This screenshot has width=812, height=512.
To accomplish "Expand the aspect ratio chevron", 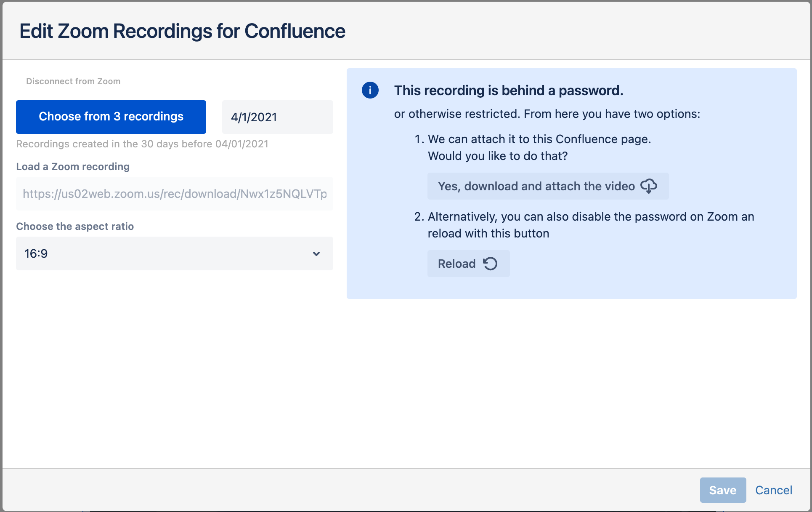I will [316, 253].
